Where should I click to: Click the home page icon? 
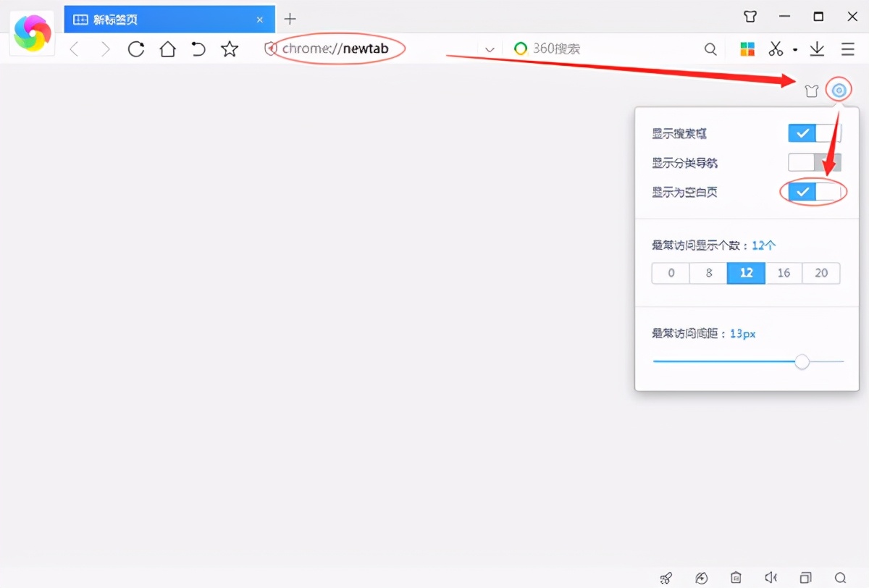coord(167,49)
